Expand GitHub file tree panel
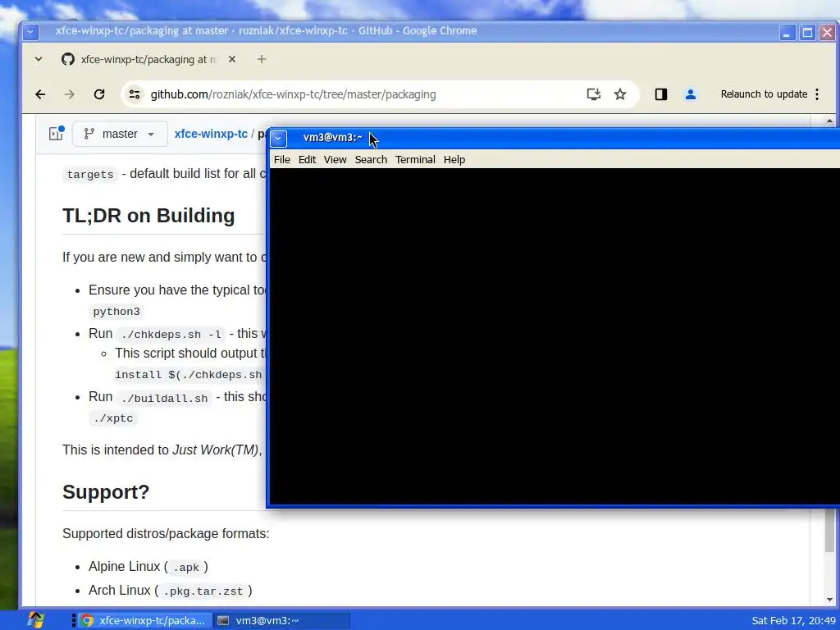The width and height of the screenshot is (840, 630). (x=57, y=134)
